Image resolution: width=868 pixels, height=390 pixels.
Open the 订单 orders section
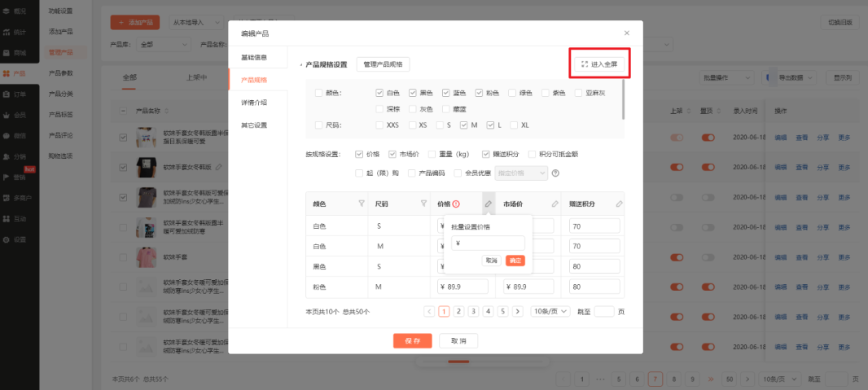click(x=15, y=94)
